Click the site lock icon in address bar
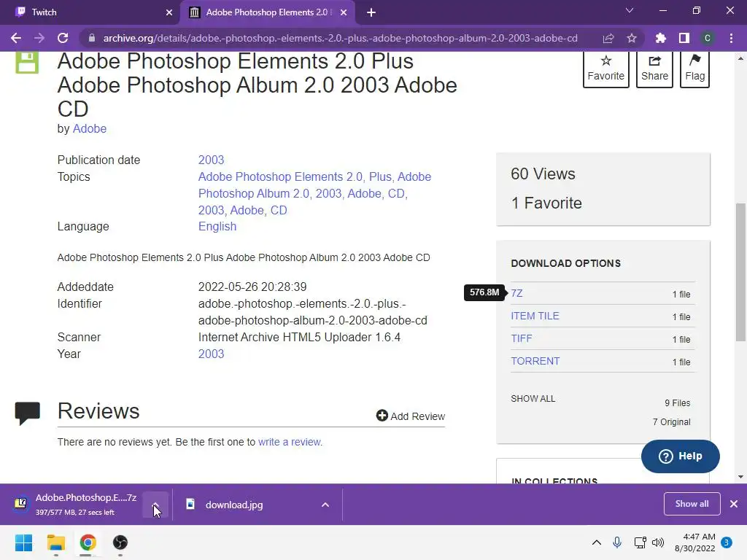 [92, 38]
